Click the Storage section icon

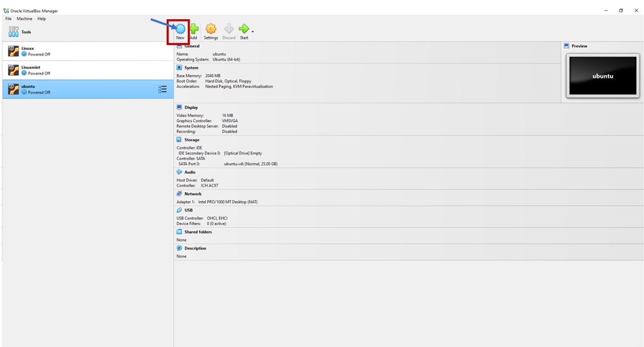point(179,140)
